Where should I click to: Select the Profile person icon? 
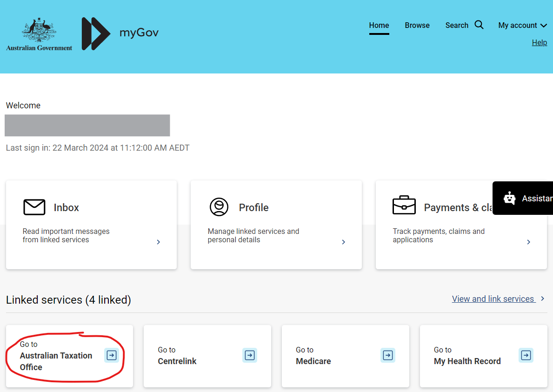click(219, 207)
